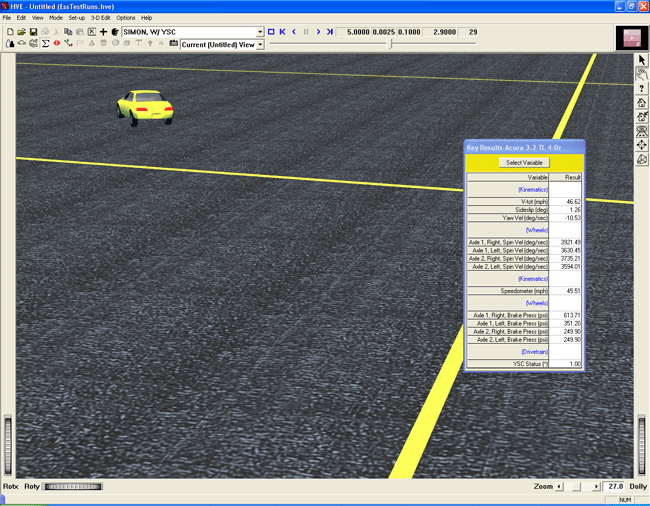
Task: Open the Options menu
Action: click(x=126, y=18)
